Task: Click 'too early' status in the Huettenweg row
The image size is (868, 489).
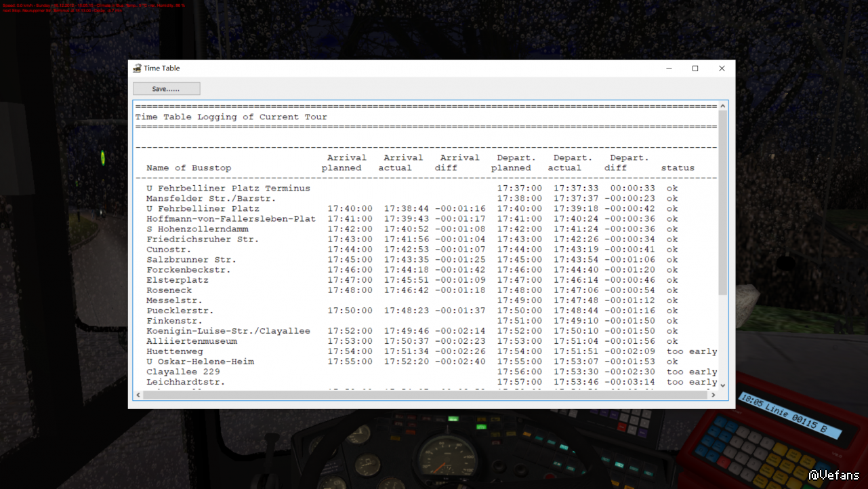Action: pyautogui.click(x=691, y=351)
